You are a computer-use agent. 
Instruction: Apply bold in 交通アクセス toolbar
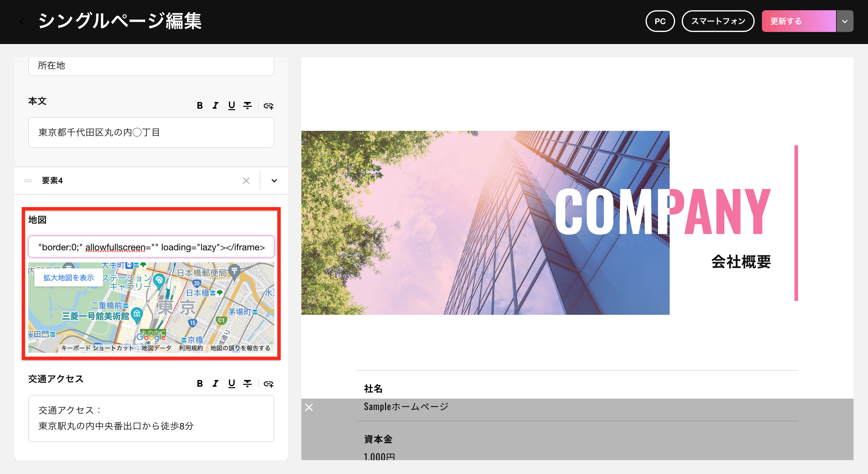(x=200, y=384)
